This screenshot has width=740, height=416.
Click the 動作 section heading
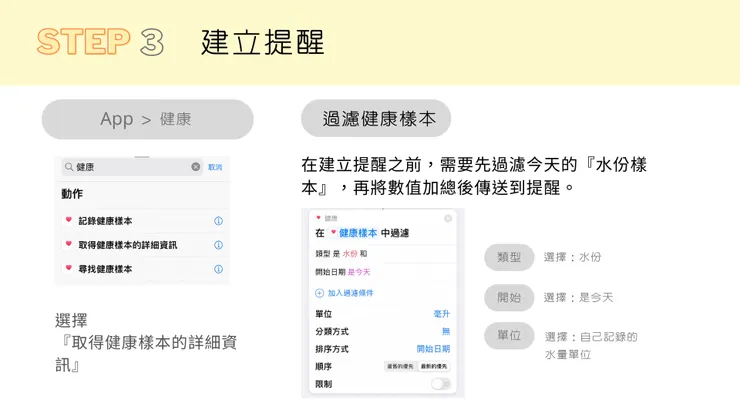click(72, 194)
